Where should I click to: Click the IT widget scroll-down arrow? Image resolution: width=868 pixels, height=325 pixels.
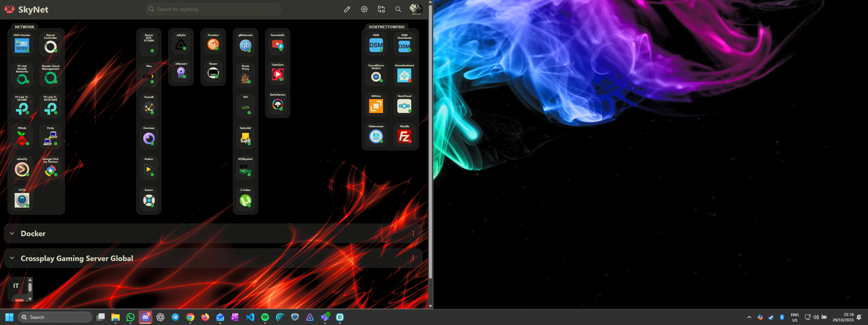[30, 299]
